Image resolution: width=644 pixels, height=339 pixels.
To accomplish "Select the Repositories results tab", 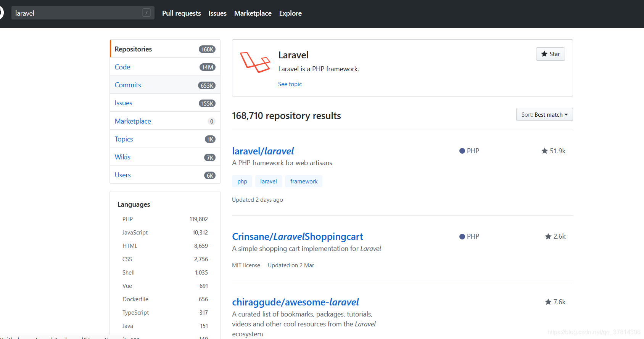I will pyautogui.click(x=165, y=49).
